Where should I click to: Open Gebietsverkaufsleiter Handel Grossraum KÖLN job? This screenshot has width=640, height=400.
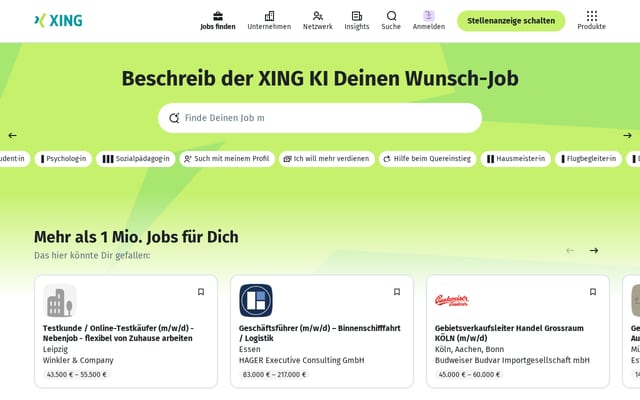pos(509,333)
